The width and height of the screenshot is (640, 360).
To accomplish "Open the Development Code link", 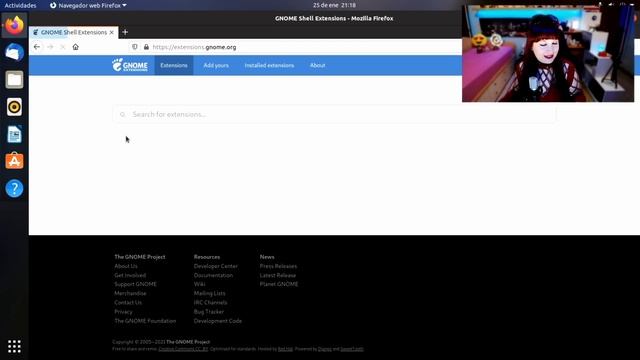I will pyautogui.click(x=218, y=321).
